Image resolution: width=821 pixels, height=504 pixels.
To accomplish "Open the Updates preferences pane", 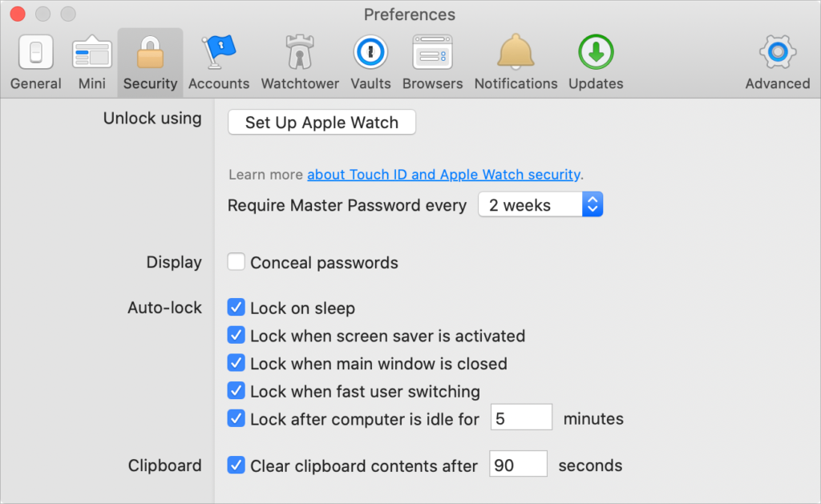I will click(596, 62).
